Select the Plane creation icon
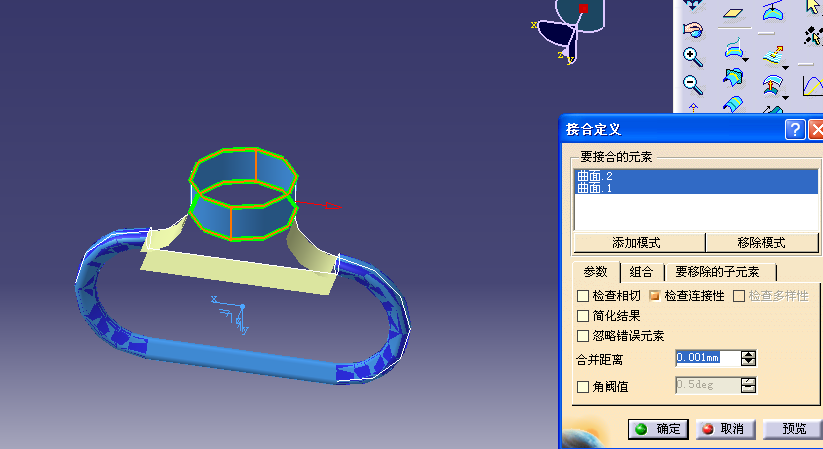 733,12
